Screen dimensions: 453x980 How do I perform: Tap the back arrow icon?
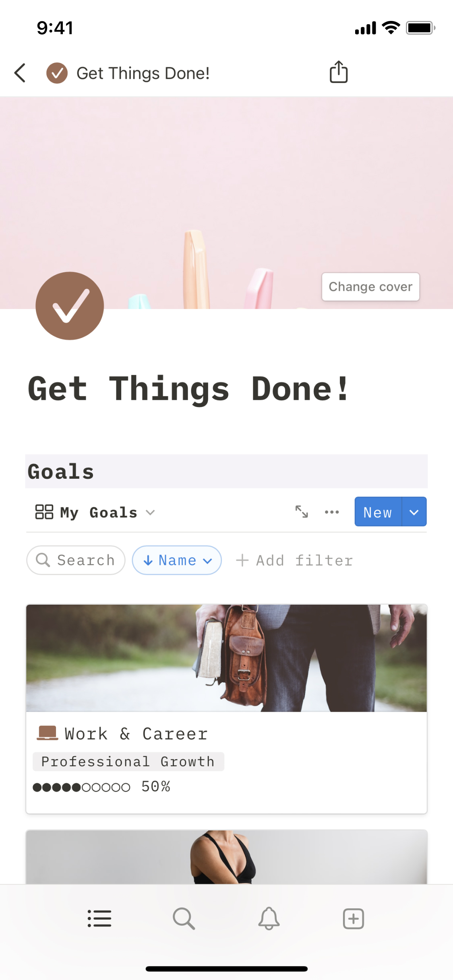tap(20, 73)
